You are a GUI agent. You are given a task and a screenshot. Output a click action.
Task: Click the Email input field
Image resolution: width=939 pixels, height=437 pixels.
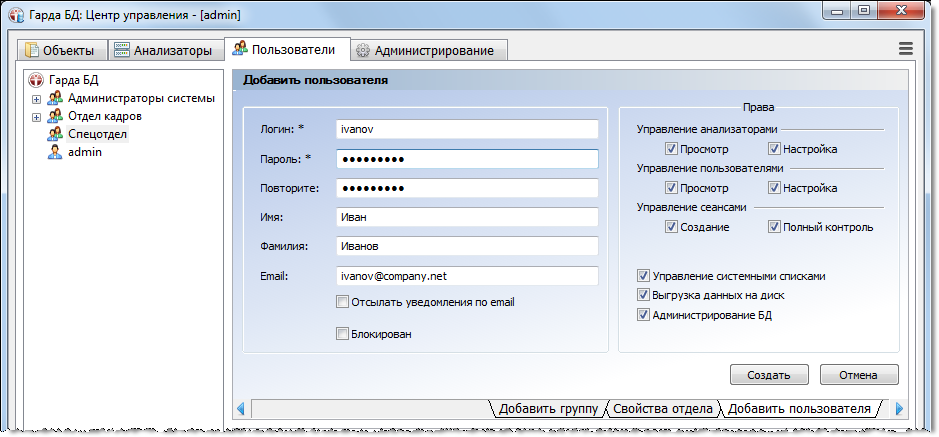(x=467, y=276)
